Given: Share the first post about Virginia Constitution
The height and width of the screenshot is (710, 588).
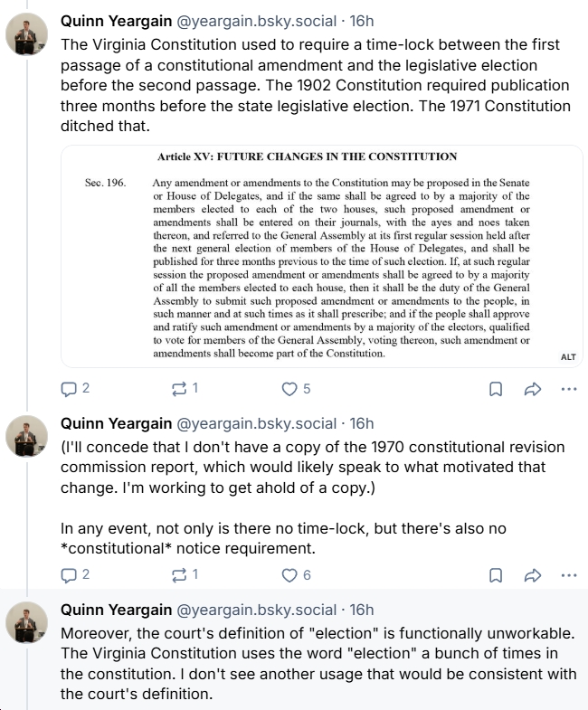Looking at the screenshot, I should click(533, 389).
